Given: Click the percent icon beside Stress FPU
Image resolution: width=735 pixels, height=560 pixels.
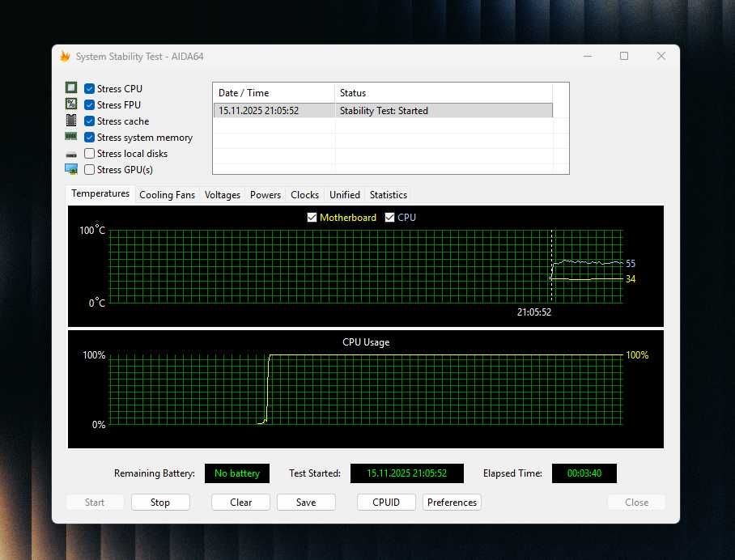Looking at the screenshot, I should click(70, 104).
